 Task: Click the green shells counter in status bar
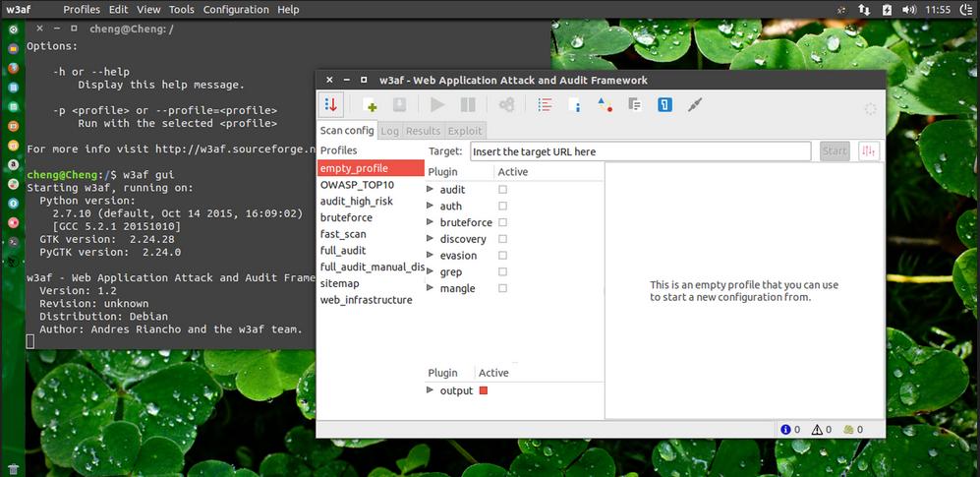[x=853, y=430]
